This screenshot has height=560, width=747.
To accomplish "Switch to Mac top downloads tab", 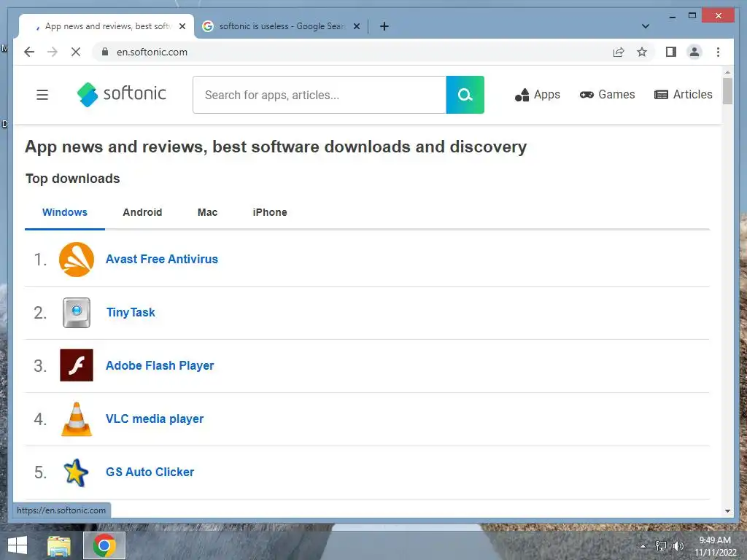I will pyautogui.click(x=207, y=212).
